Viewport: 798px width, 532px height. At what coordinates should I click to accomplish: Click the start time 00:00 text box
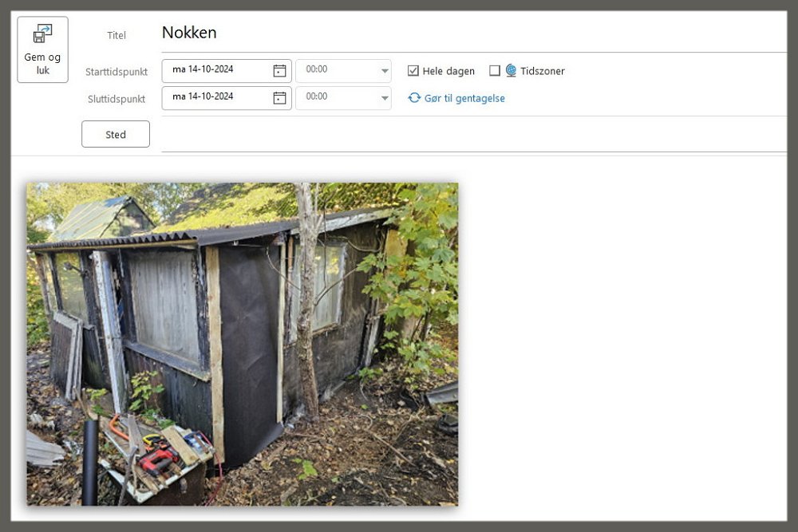coord(337,71)
